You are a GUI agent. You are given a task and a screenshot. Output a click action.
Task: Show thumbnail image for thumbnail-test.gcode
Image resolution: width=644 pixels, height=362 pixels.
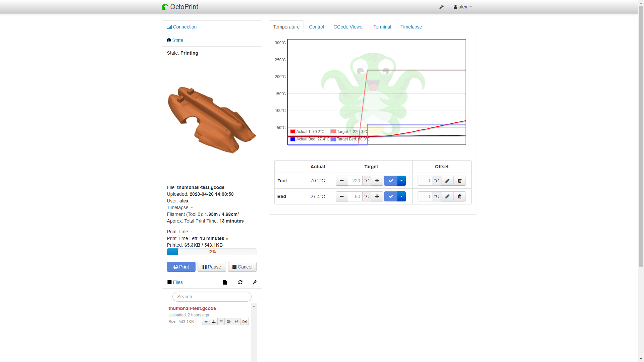(x=245, y=321)
